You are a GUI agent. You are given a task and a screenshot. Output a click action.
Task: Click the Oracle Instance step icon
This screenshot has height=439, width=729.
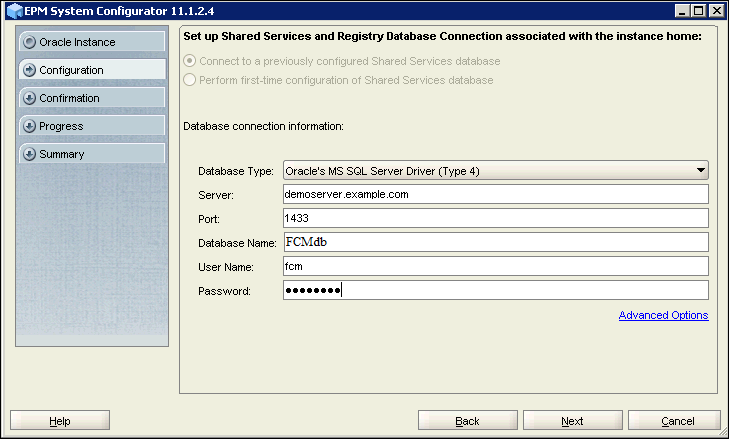pyautogui.click(x=29, y=43)
